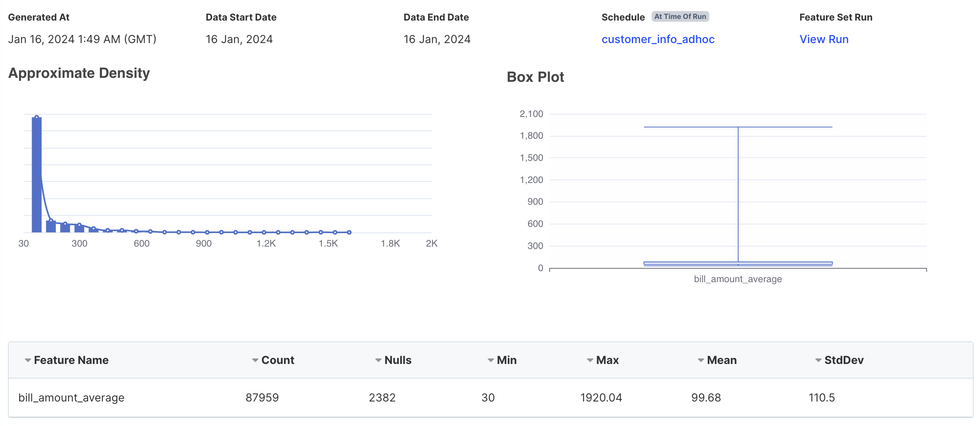Click the sort arrow beside Feature Name
The height and width of the screenshot is (426, 980).
coord(28,360)
